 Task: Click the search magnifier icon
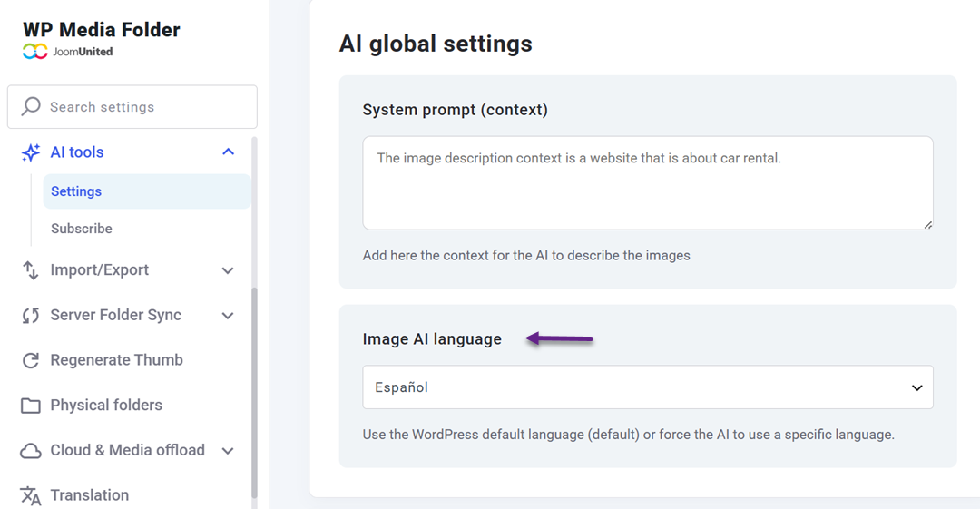click(x=31, y=106)
